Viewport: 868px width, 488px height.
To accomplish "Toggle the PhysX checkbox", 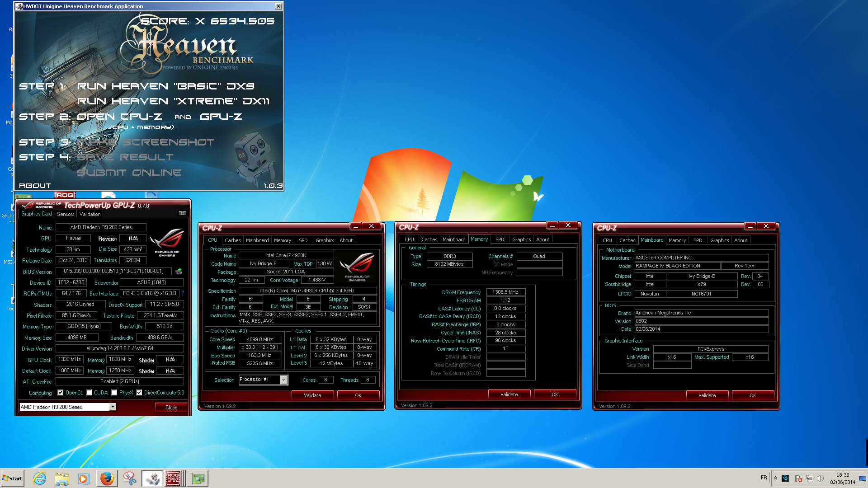I will tap(114, 393).
